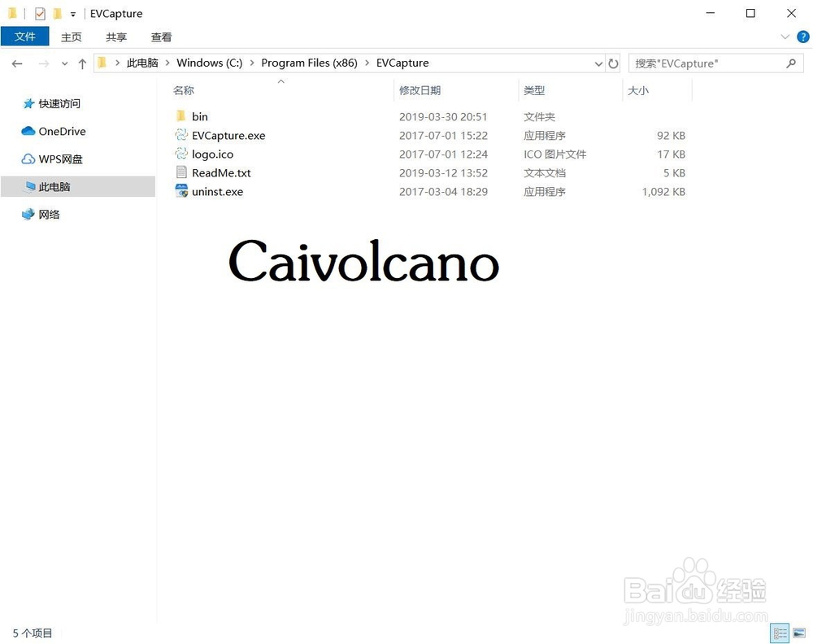Click the 5 个项目 status bar text

(33, 633)
